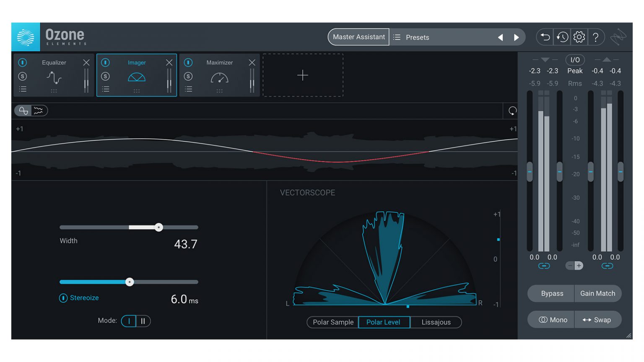Click the Imager stereo meter icon
This screenshot has height=362, width=644.
137,77
